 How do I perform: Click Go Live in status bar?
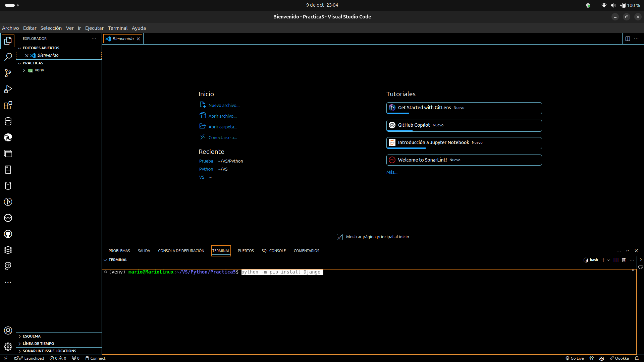click(x=575, y=358)
